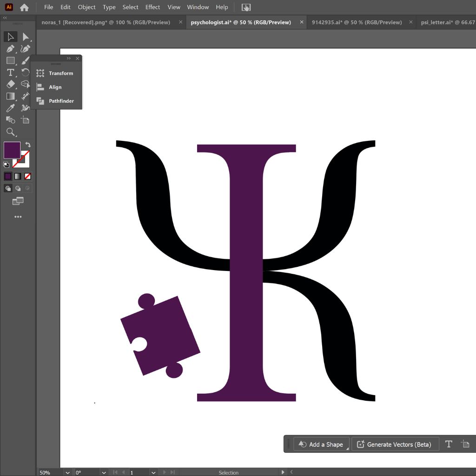Image resolution: width=476 pixels, height=476 pixels.
Task: Set paint to None
Action: tap(28, 176)
